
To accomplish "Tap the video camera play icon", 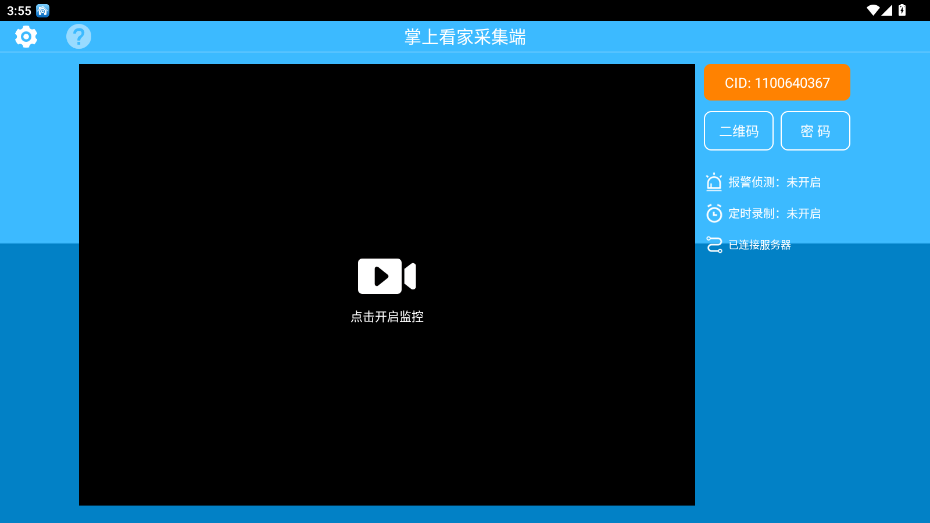I will point(386,276).
